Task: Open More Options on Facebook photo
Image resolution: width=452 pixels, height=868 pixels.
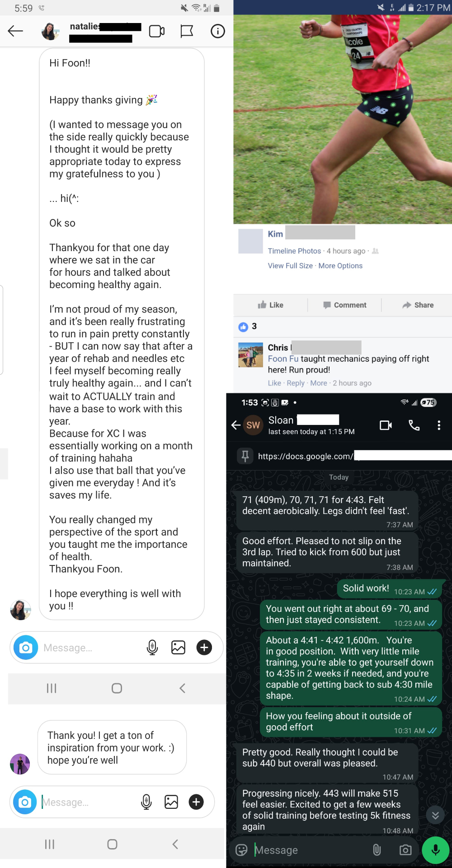Action: pyautogui.click(x=340, y=266)
